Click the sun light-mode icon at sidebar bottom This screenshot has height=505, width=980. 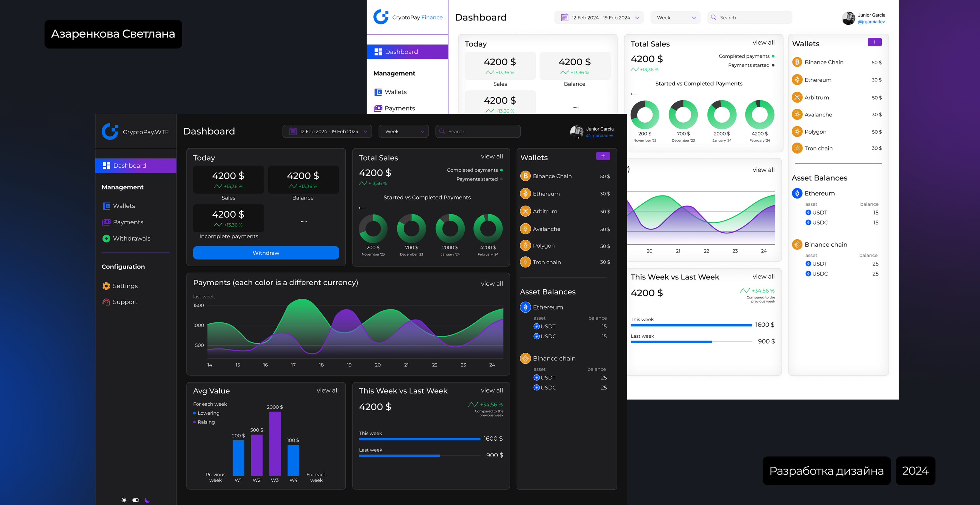pos(124,500)
